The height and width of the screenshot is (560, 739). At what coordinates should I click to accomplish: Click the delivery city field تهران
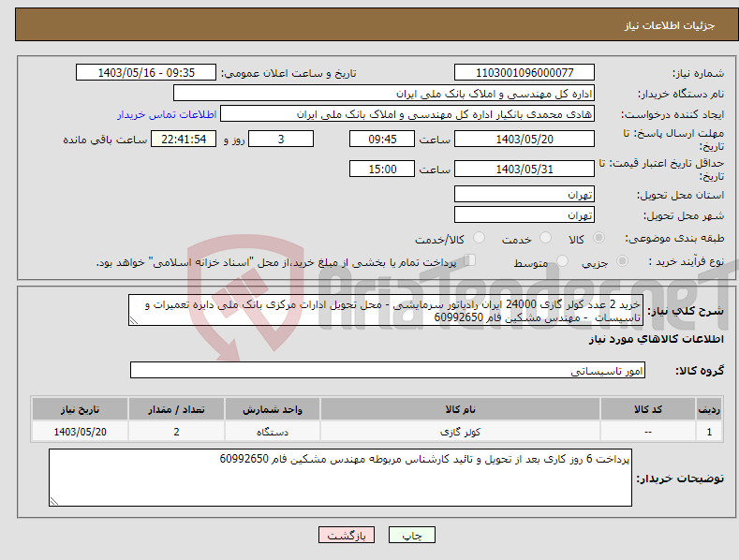click(525, 215)
